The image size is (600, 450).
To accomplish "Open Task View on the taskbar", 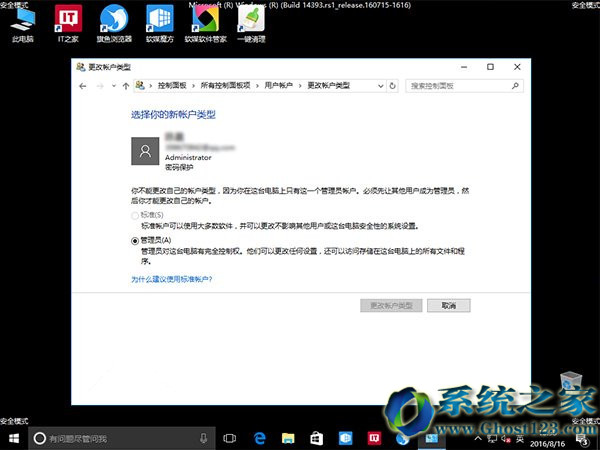I will coord(229,438).
